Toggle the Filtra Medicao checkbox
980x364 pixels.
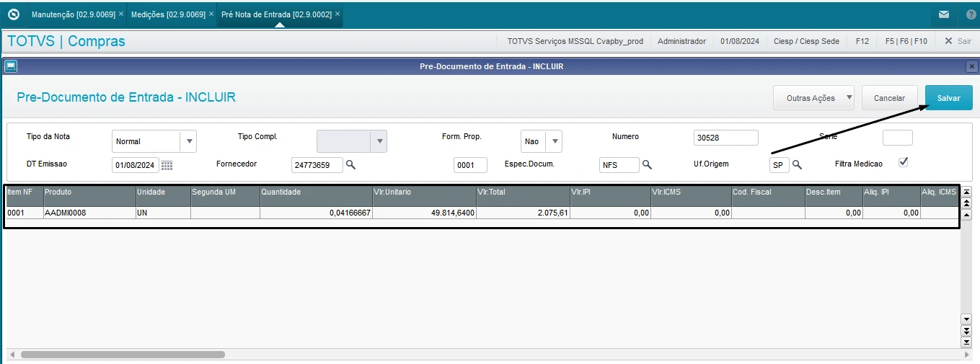click(903, 162)
